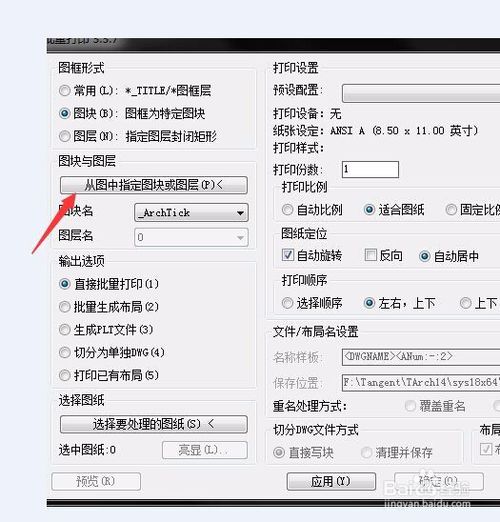Viewport: 500px width, 522px height.
Task: Click the 应用(Y) apply button
Action: click(331, 481)
